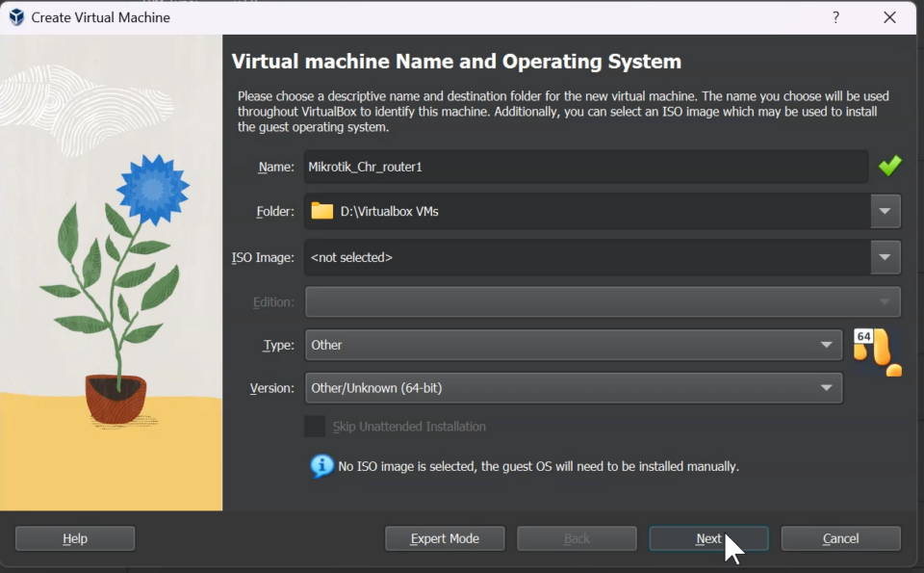This screenshot has height=573, width=924.
Task: Click the green checkmark beside the Name field
Action: pos(889,166)
